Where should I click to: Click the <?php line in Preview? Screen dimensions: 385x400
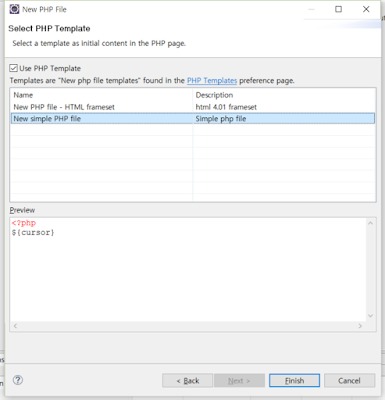coord(24,223)
